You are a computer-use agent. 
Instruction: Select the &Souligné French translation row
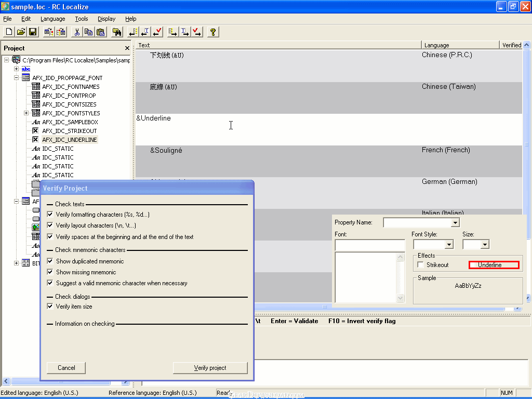(329, 161)
